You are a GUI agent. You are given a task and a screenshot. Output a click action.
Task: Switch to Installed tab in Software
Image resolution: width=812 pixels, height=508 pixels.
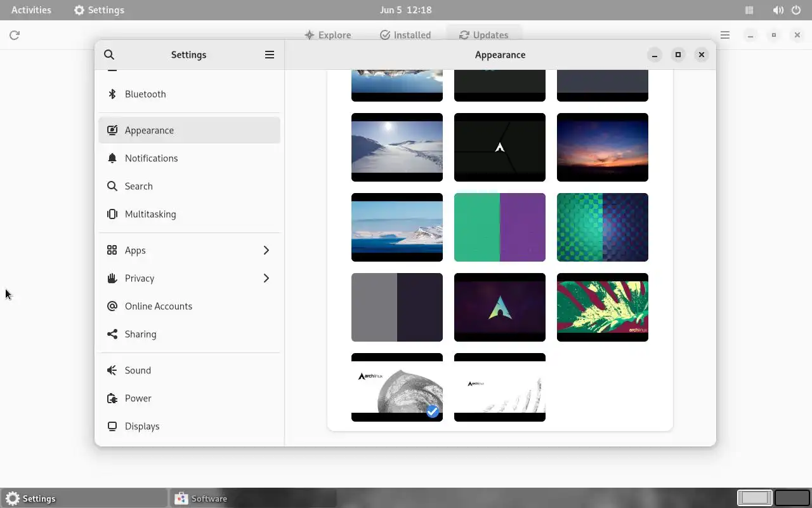[x=405, y=35]
